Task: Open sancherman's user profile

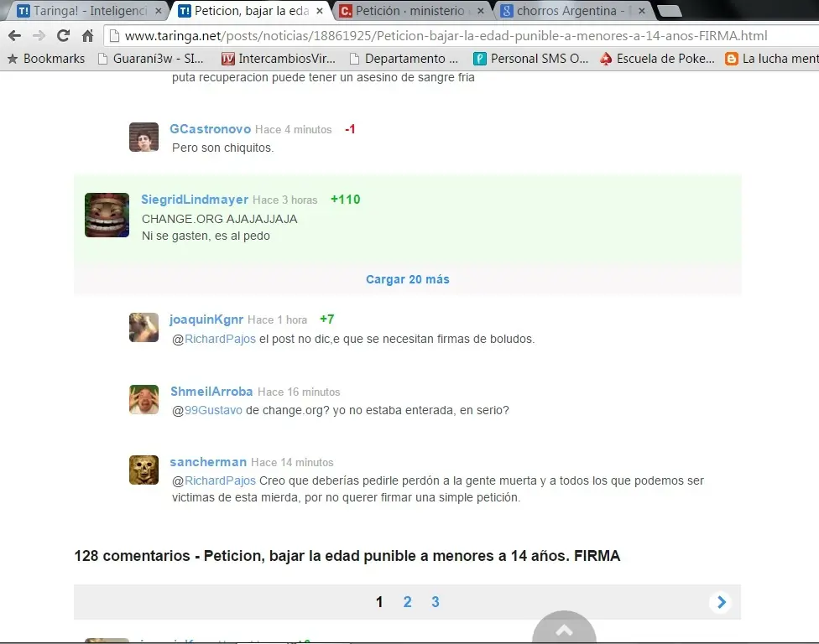Action: tap(208, 462)
